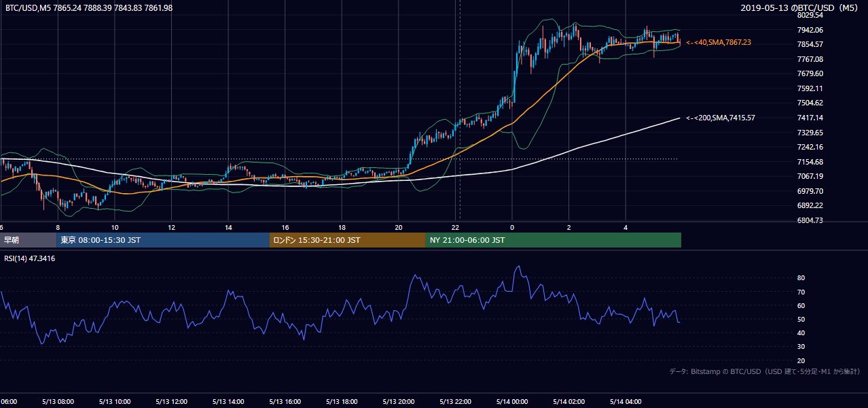
Task: Click the ロンドン 15:30-21:00 JST session bar
Action: pyautogui.click(x=348, y=240)
